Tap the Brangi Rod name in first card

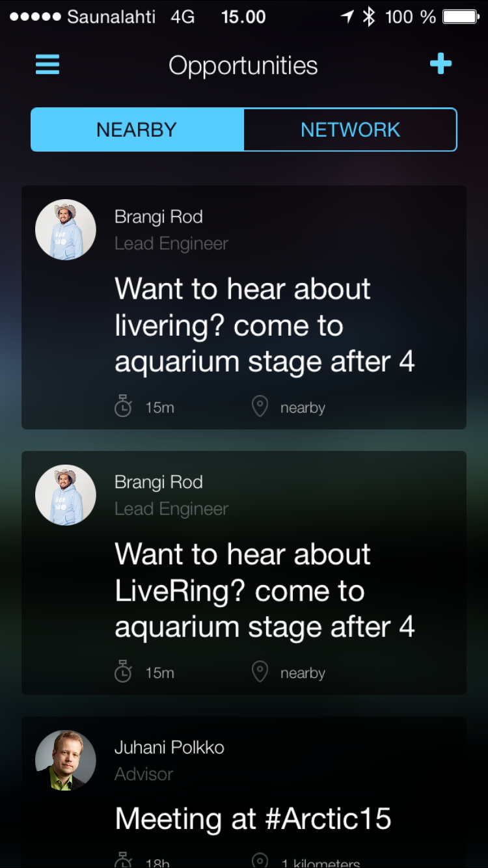(159, 217)
